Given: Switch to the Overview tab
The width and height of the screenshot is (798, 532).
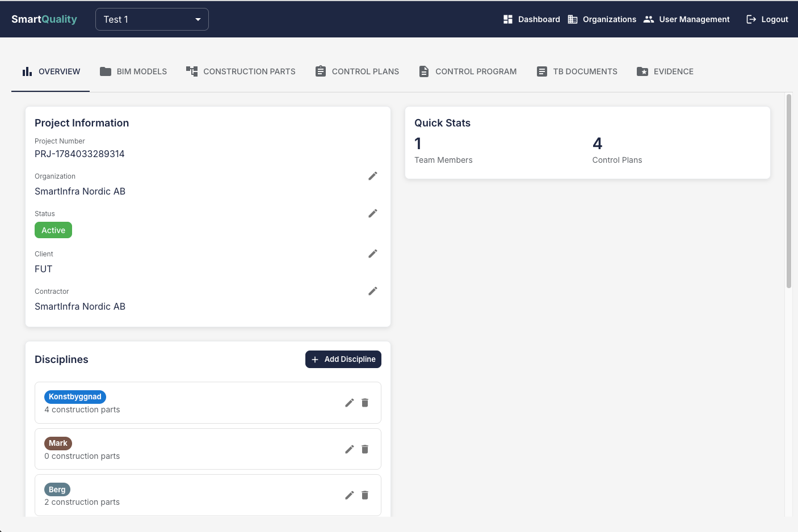Looking at the screenshot, I should (51, 71).
